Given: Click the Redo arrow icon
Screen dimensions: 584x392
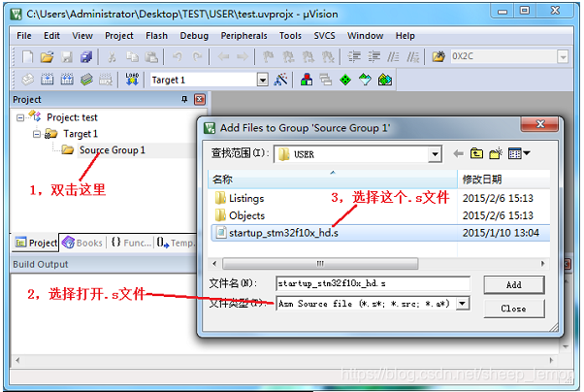Looking at the screenshot, I should tap(197, 56).
